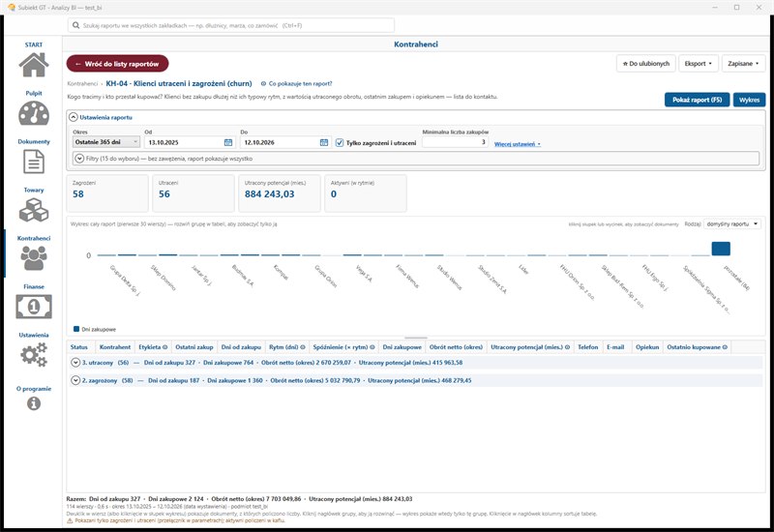
Task: Open the Kontrahenci people icon
Action: (x=34, y=258)
